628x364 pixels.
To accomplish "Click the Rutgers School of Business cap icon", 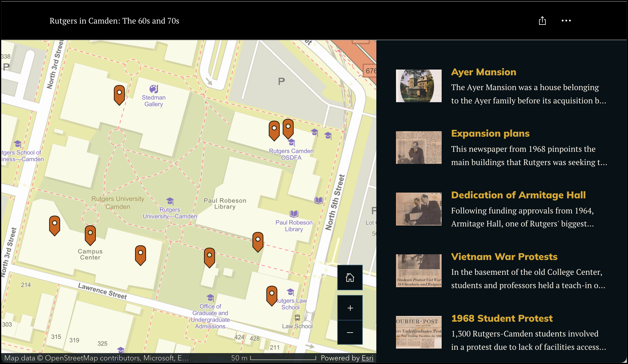I will [x=18, y=144].
